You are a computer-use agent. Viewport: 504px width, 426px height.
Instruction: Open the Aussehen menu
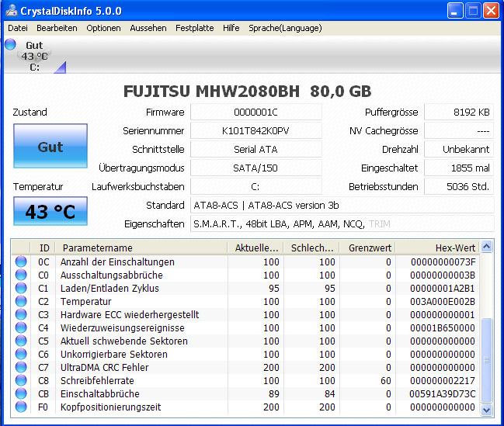[148, 28]
